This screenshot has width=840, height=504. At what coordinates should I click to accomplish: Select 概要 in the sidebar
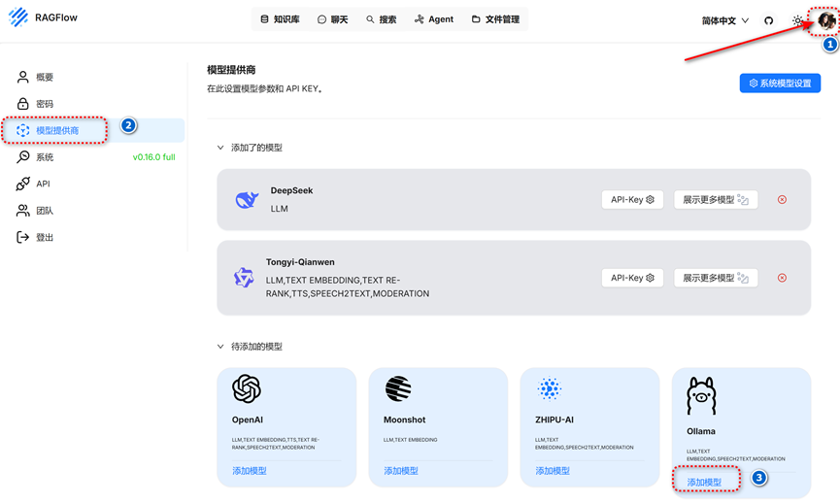click(x=93, y=77)
